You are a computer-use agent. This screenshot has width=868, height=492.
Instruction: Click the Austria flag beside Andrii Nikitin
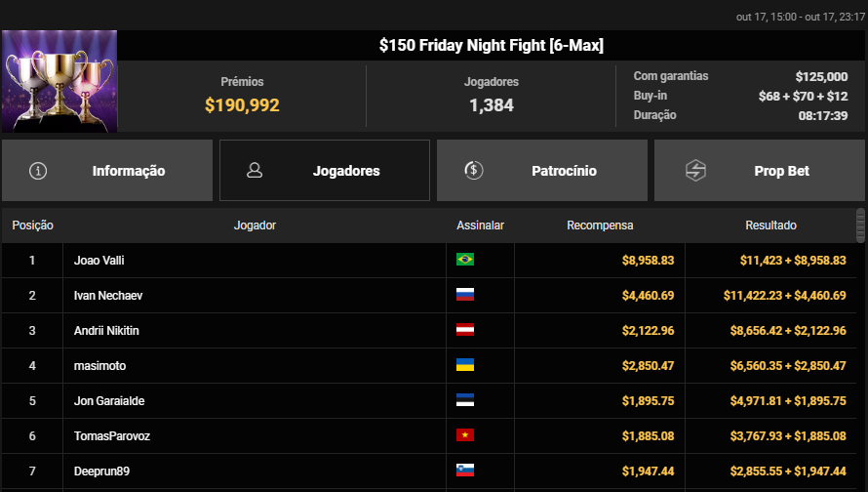point(465,331)
